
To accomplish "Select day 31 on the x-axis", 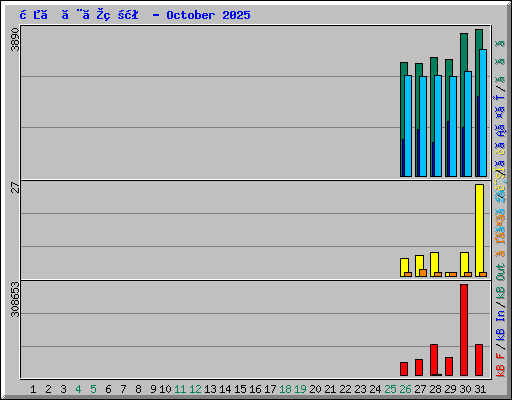I will pyautogui.click(x=480, y=389).
